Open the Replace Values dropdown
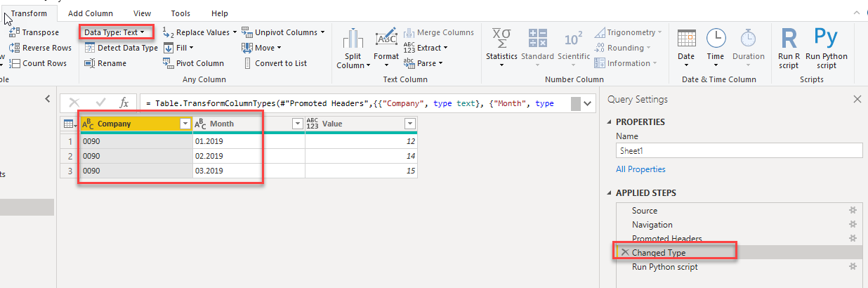The width and height of the screenshot is (868, 288). [x=199, y=32]
